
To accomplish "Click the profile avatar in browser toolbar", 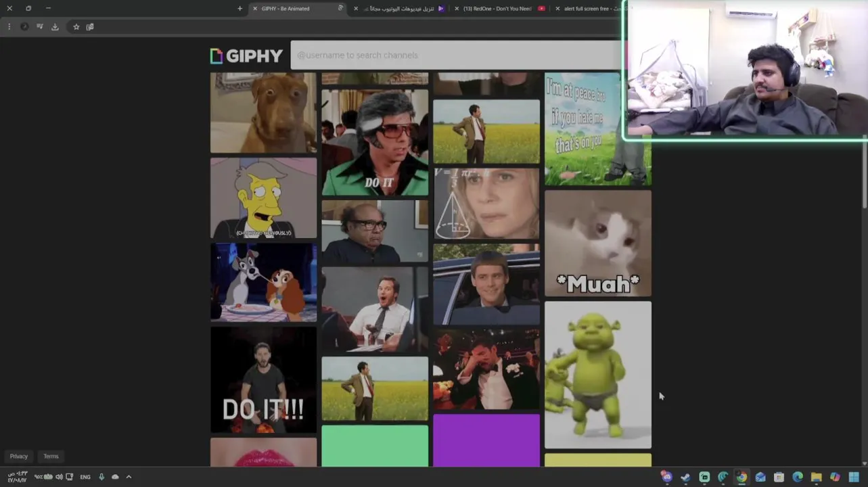I will click(x=24, y=26).
